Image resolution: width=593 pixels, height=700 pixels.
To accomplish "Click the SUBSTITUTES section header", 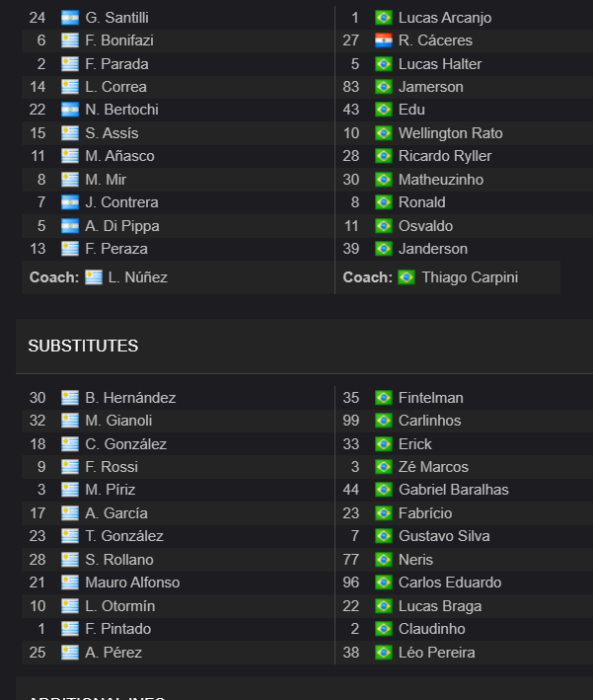I will (84, 346).
